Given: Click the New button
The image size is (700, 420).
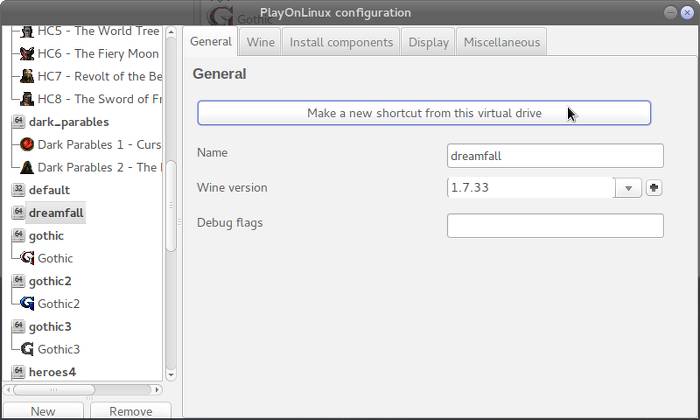Looking at the screenshot, I should click(43, 411).
